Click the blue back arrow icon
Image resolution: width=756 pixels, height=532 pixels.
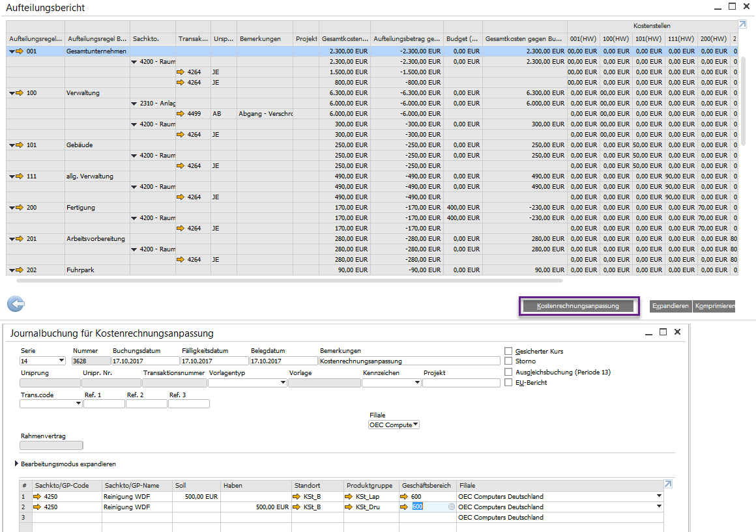click(16, 304)
